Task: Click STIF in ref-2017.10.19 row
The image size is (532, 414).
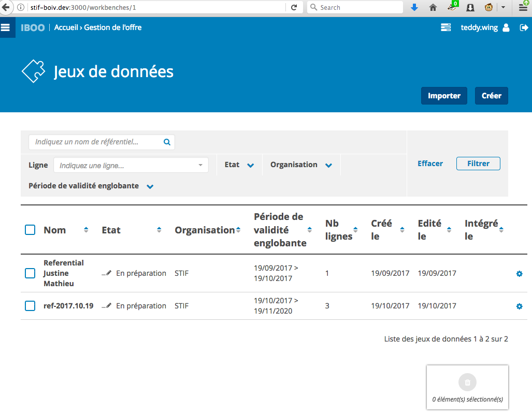Action: 181,306
